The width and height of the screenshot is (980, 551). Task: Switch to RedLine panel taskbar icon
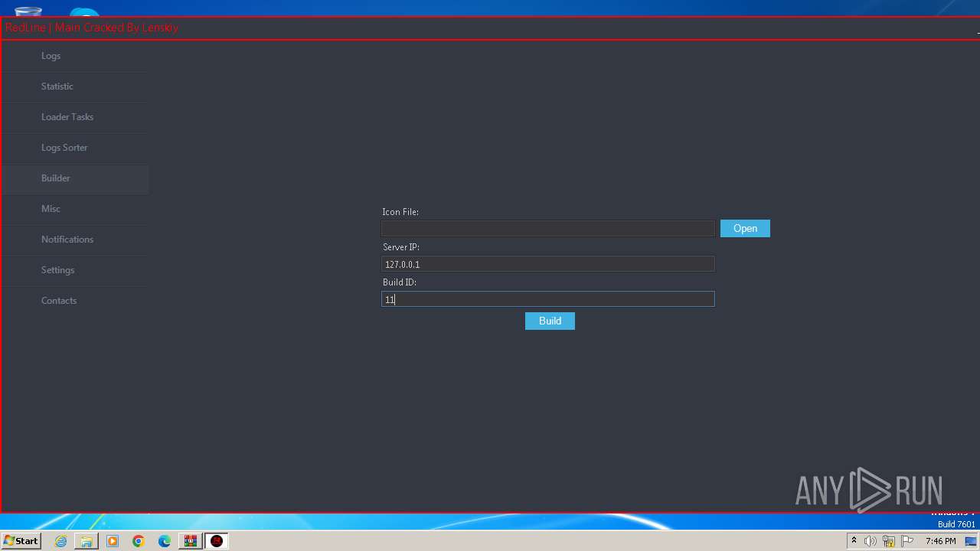pyautogui.click(x=217, y=541)
